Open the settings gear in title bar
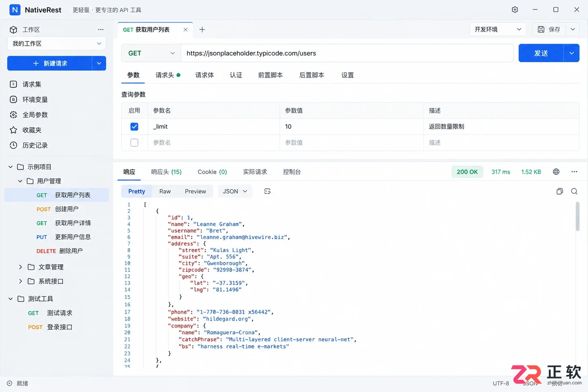The height and width of the screenshot is (392, 588). pos(515,9)
